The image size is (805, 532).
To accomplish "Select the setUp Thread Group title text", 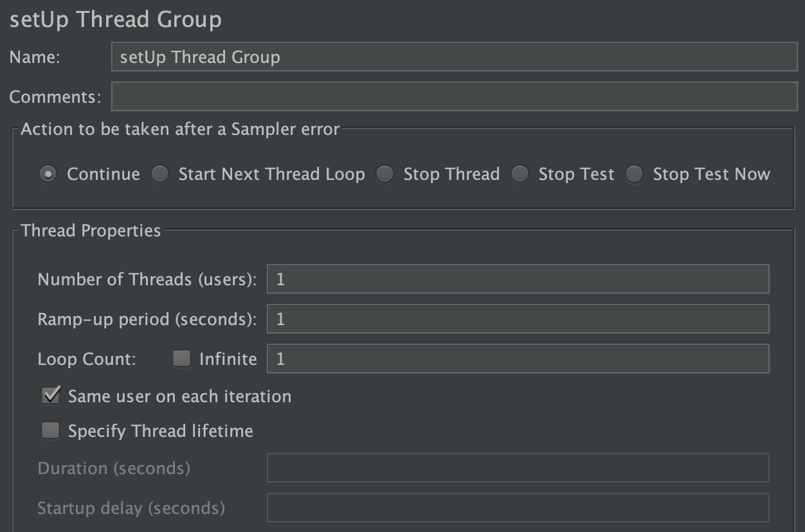I will pos(114,19).
